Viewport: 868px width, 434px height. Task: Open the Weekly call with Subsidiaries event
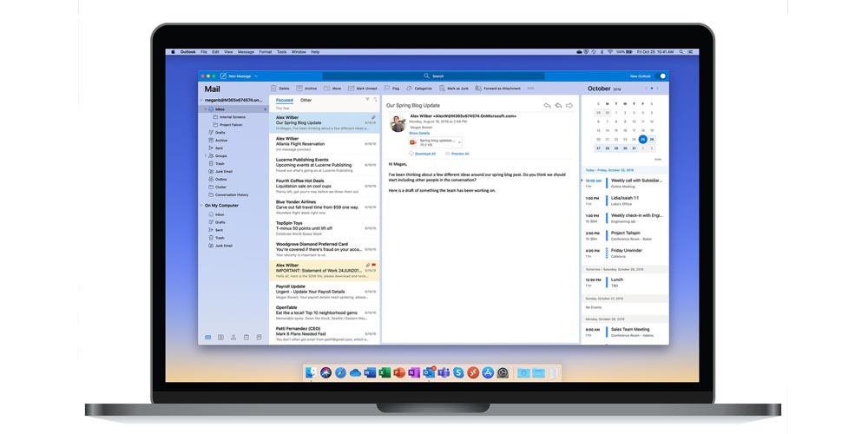pos(624,183)
